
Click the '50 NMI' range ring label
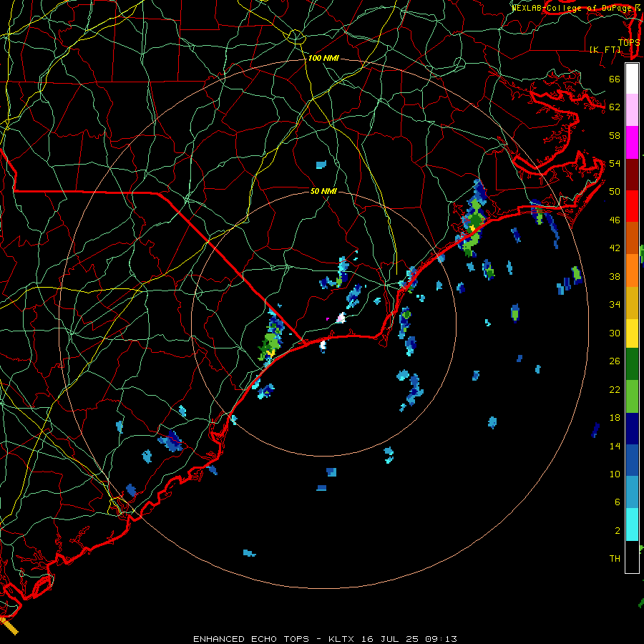pyautogui.click(x=323, y=191)
